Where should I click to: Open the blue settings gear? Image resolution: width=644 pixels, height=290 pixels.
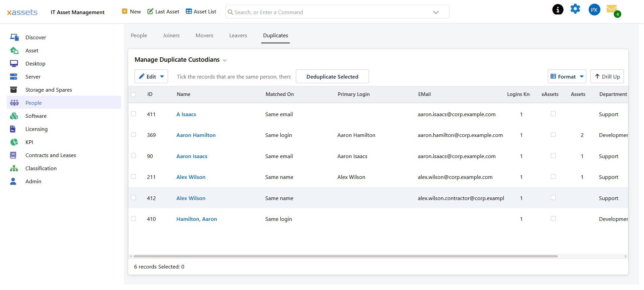[x=575, y=9]
